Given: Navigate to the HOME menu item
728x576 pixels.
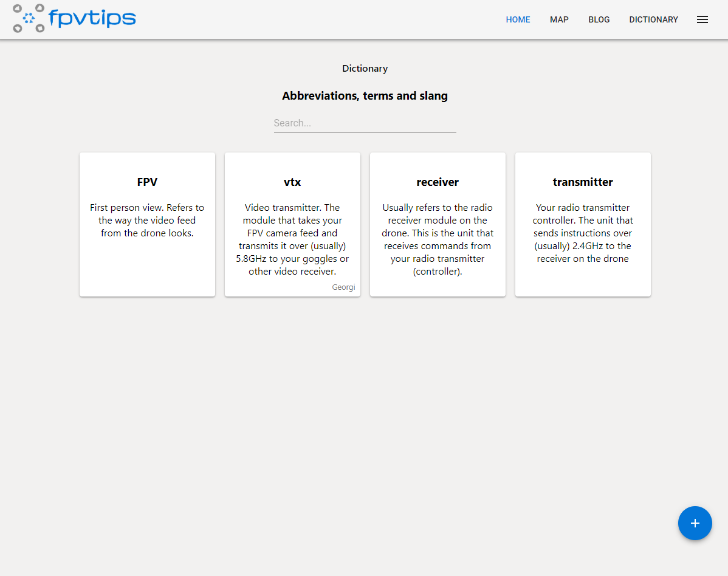Looking at the screenshot, I should [518, 19].
